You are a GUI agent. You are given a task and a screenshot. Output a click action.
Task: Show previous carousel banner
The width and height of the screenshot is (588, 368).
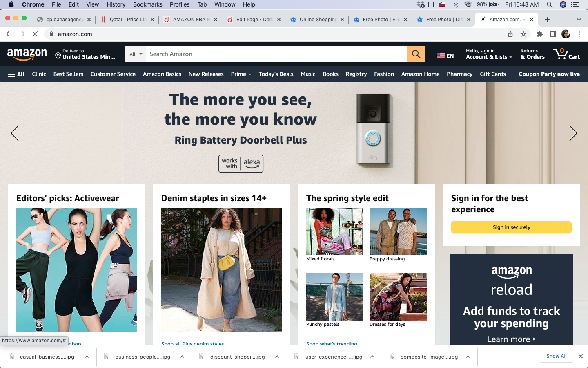click(15, 133)
